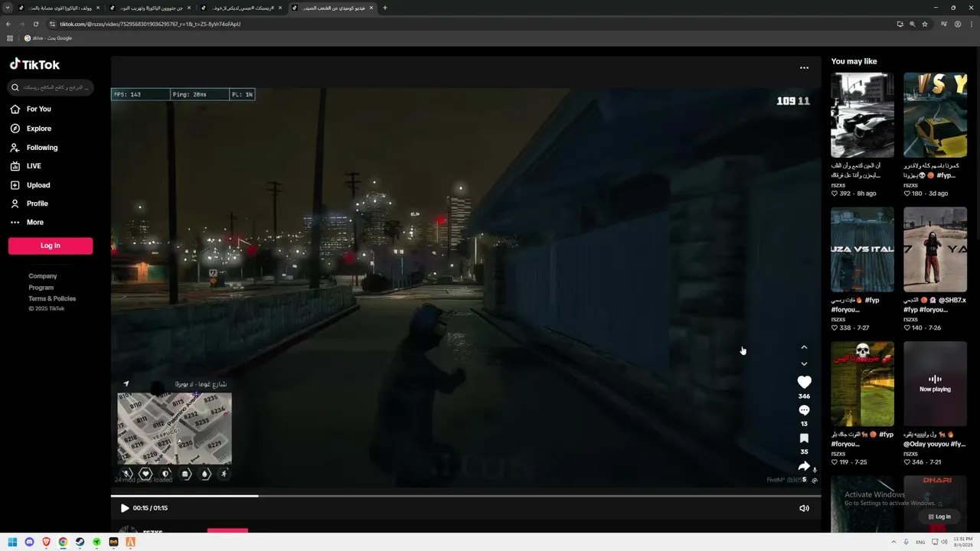The width and height of the screenshot is (980, 551).
Task: Click the tiktok.com URL address bar
Action: (150, 24)
